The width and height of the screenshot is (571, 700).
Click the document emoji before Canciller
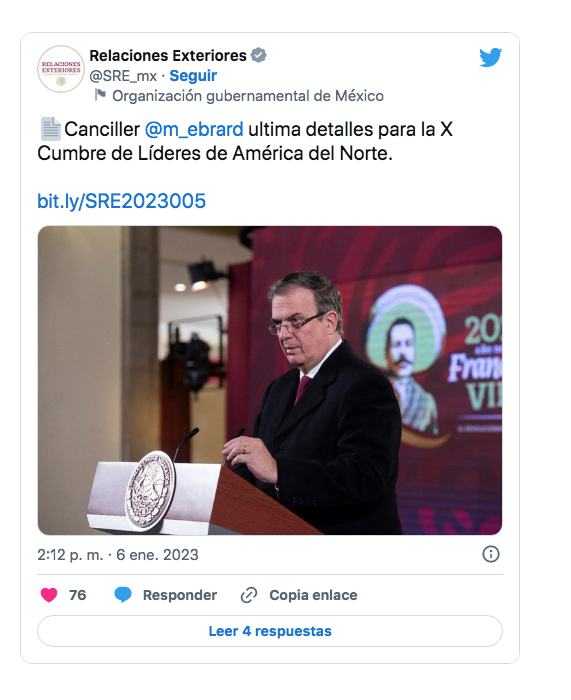[50, 129]
